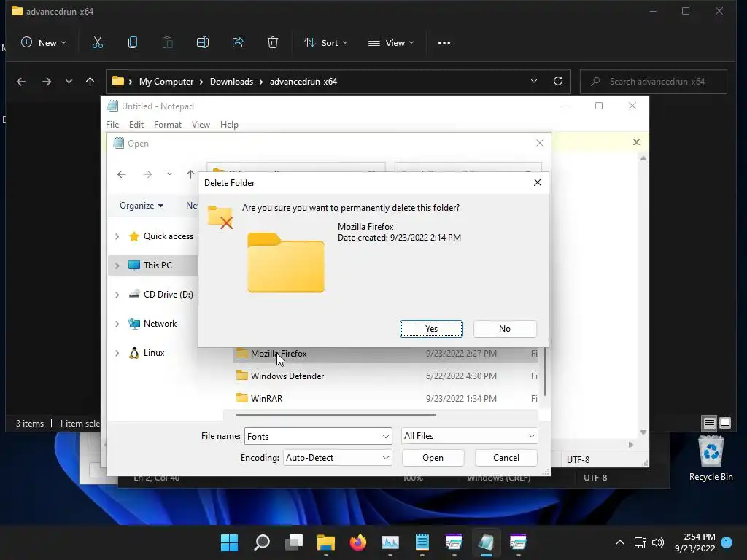Expand Network in the navigation tree
The height and width of the screenshot is (560, 747).
(117, 324)
